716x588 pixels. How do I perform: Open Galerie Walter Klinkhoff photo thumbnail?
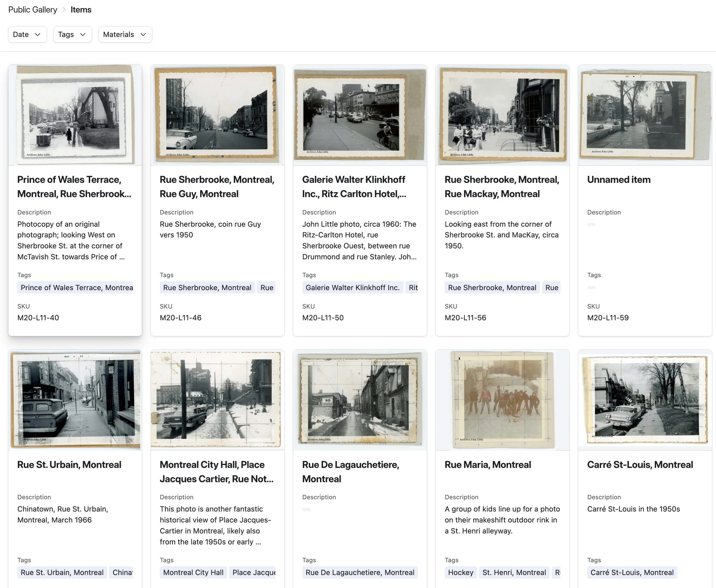[360, 115]
